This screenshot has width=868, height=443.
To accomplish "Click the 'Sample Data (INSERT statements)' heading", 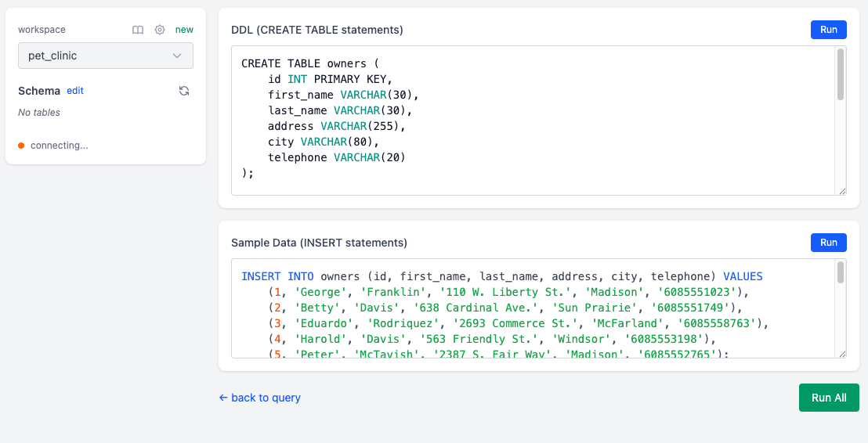I will [319, 243].
